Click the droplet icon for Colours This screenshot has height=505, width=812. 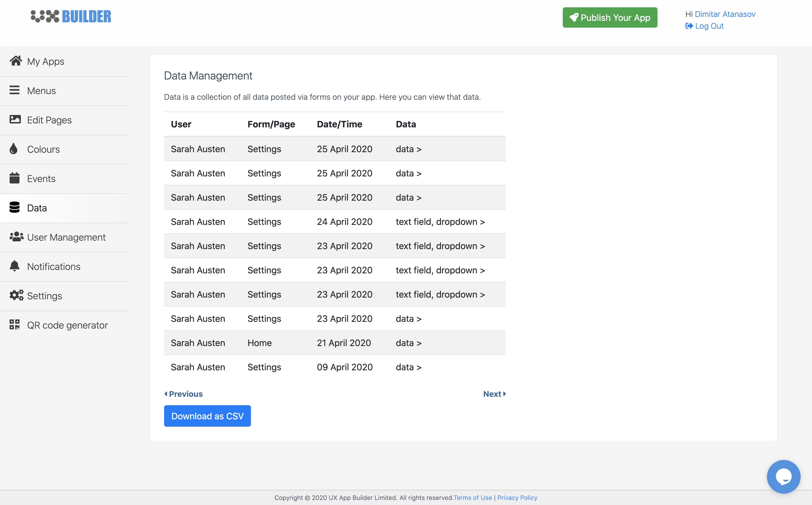13,149
